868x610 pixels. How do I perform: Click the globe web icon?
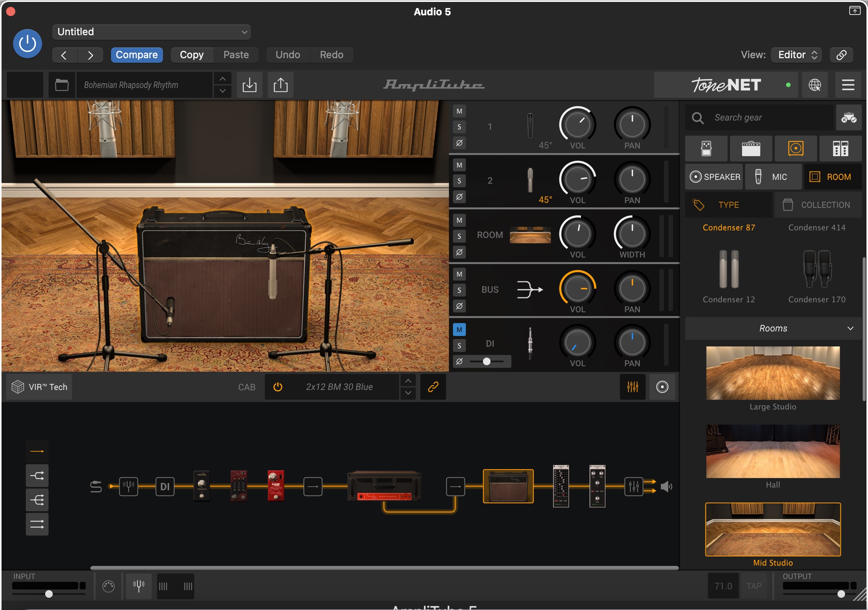[x=814, y=85]
